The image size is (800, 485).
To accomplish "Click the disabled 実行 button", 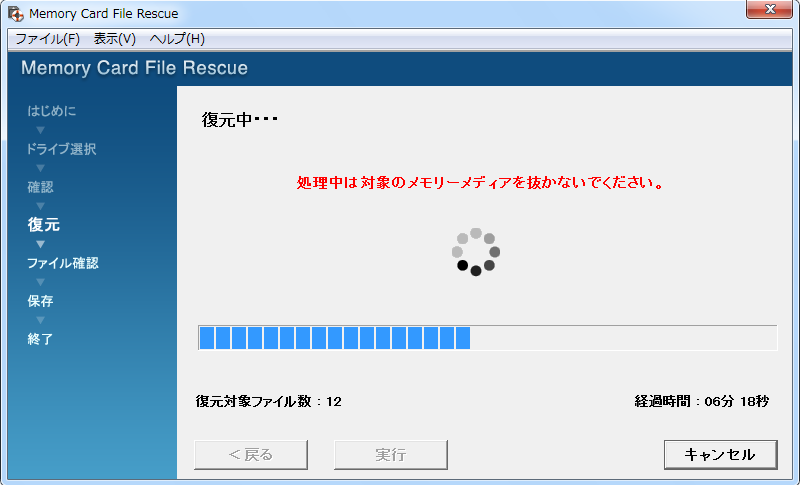I will pyautogui.click(x=391, y=454).
